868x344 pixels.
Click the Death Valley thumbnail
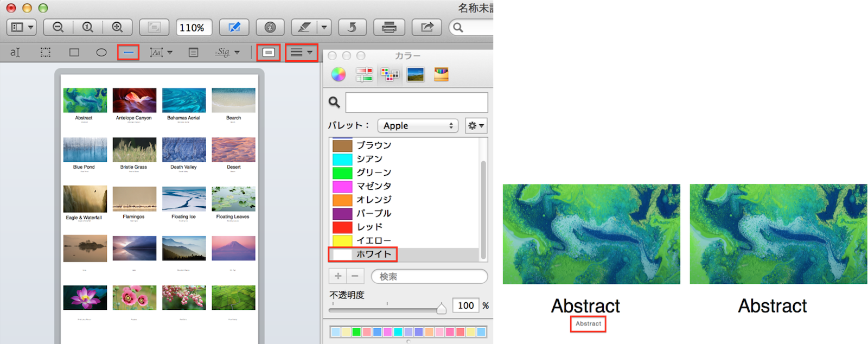[184, 150]
